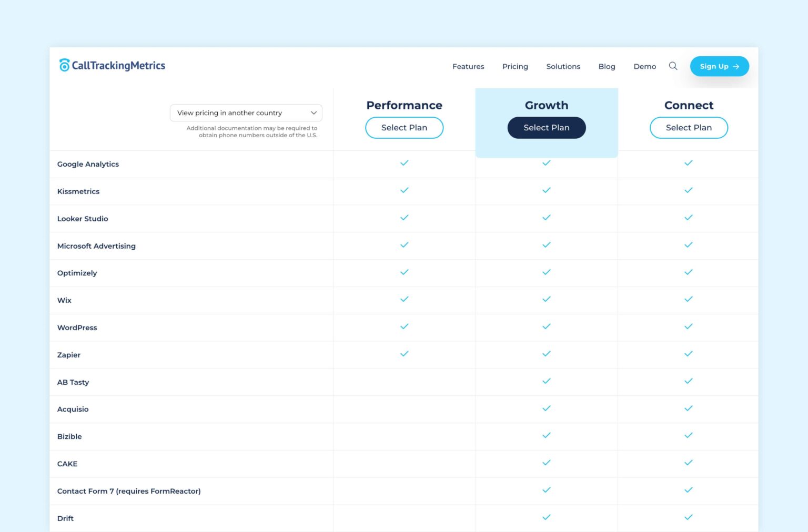Click the Drift checkmark under Connect
The width and height of the screenshot is (808, 532).
(688, 518)
